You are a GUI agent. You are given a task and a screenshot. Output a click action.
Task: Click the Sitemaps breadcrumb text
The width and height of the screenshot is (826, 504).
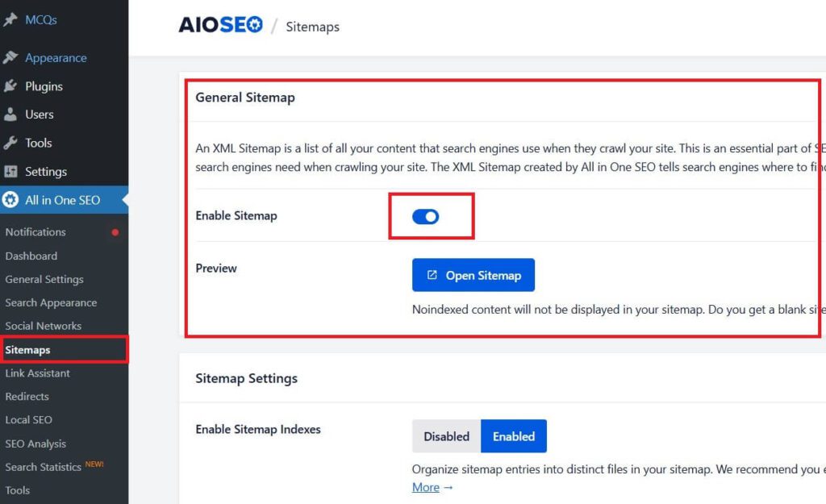[x=312, y=27]
